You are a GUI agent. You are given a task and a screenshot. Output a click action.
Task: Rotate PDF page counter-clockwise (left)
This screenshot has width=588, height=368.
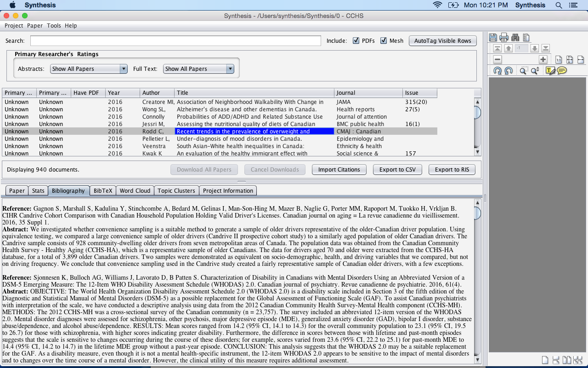[x=509, y=70]
